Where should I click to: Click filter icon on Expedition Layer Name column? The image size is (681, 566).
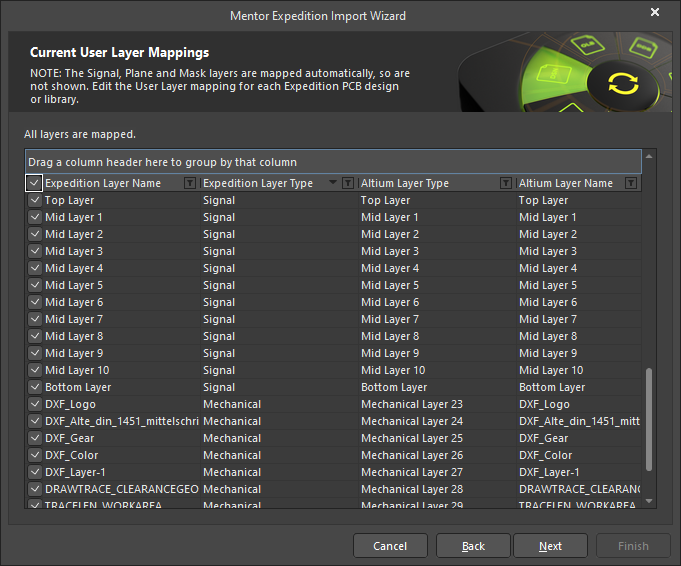tap(190, 183)
